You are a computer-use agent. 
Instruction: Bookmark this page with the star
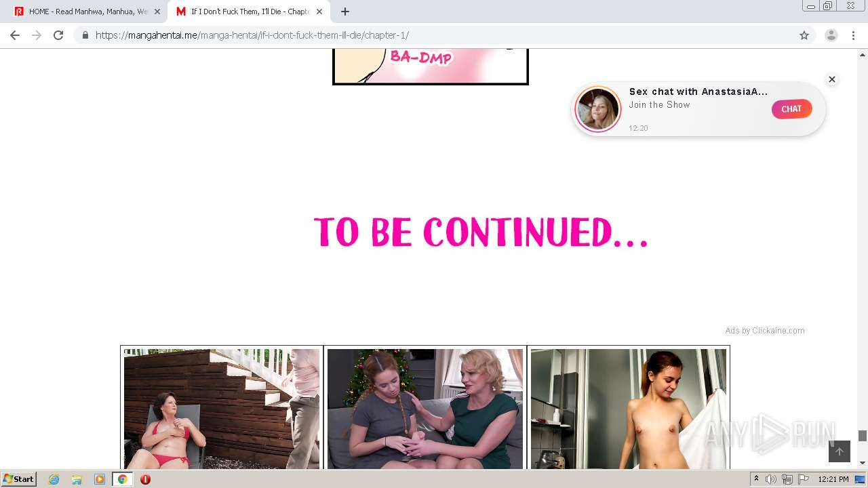click(804, 35)
